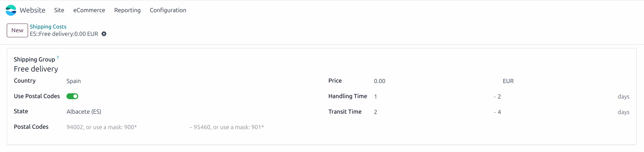Click the Postal Codes end field
This screenshot has width=644, height=152.
254,127
